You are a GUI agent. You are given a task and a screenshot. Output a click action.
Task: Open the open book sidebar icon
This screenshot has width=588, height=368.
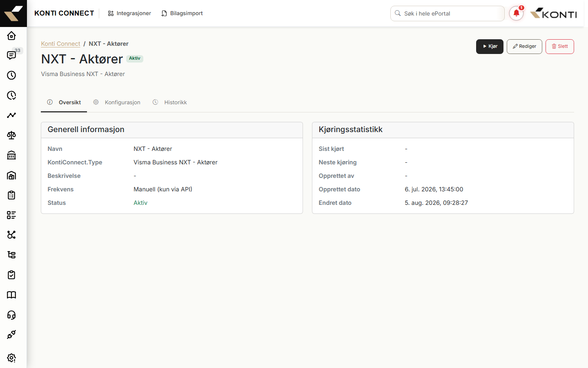[11, 295]
